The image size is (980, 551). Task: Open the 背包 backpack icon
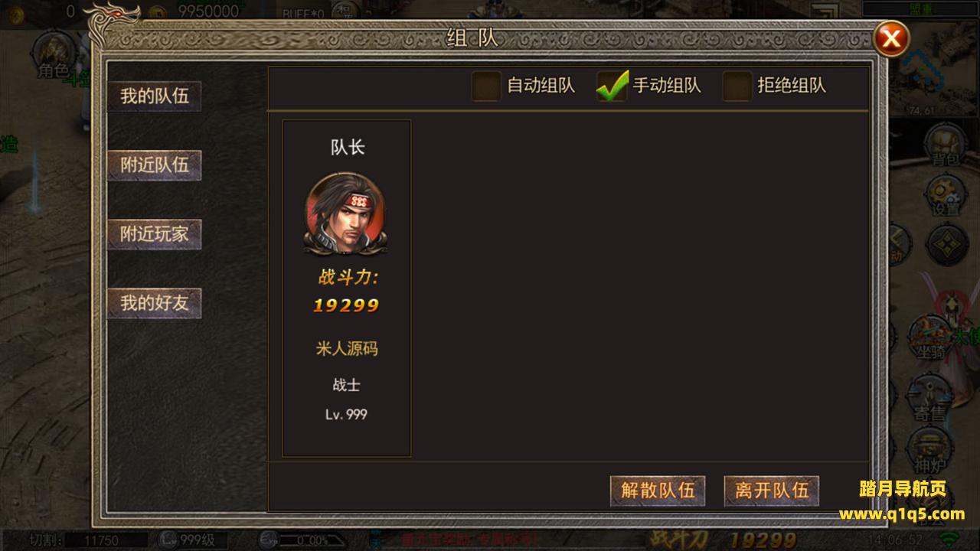[x=945, y=145]
